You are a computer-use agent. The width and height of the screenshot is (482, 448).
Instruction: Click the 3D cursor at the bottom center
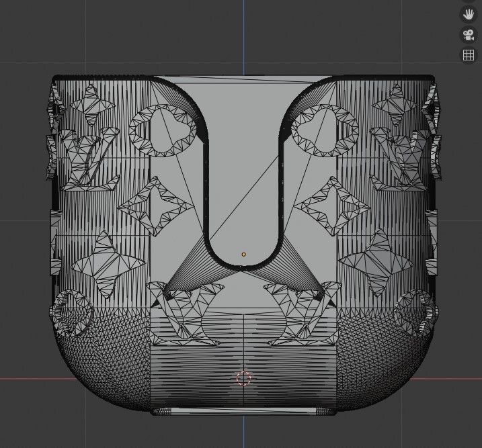(244, 378)
